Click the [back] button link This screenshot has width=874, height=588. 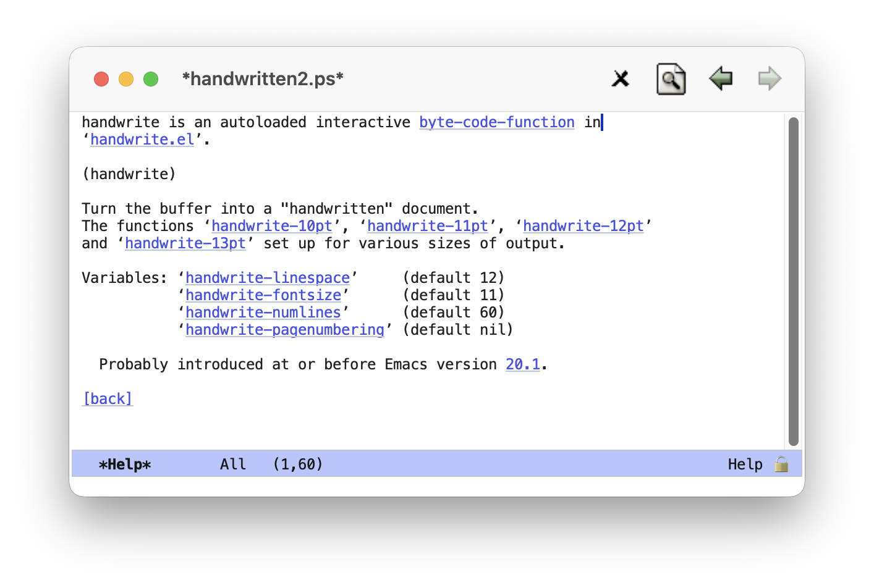[x=108, y=399]
